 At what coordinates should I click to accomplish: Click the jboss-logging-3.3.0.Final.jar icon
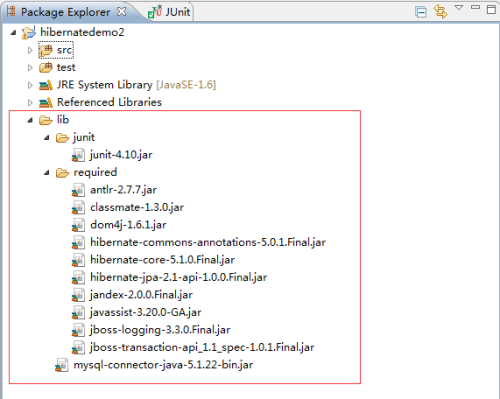pyautogui.click(x=78, y=330)
